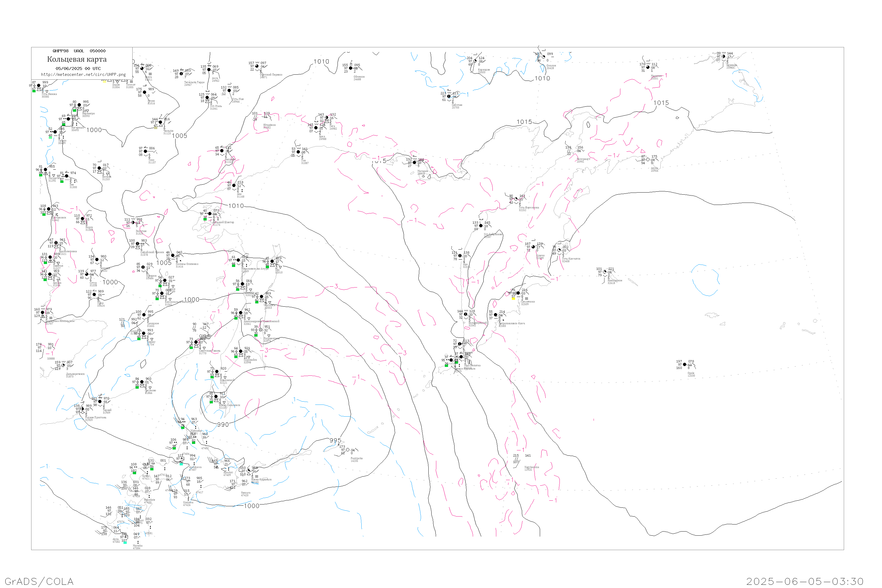Select the Усть-Нюкжа station filled circle
882x588 pixels.
[x=39, y=86]
